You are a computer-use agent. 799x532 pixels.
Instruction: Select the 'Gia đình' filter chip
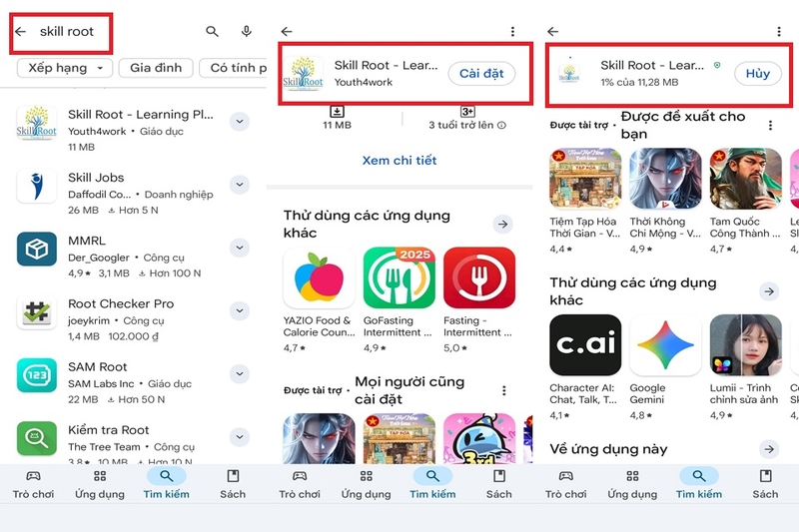click(x=156, y=68)
